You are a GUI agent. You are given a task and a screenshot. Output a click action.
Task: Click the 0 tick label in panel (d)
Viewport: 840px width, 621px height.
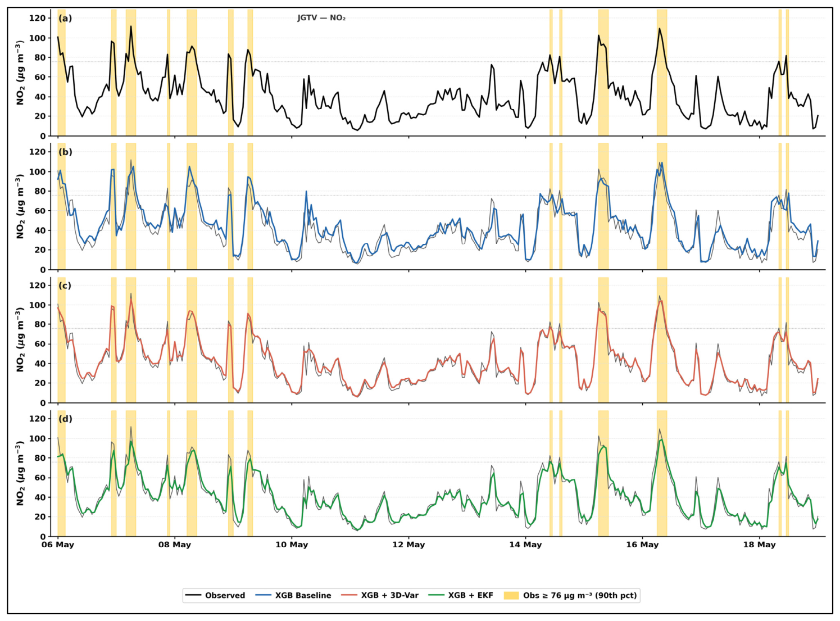coord(43,536)
